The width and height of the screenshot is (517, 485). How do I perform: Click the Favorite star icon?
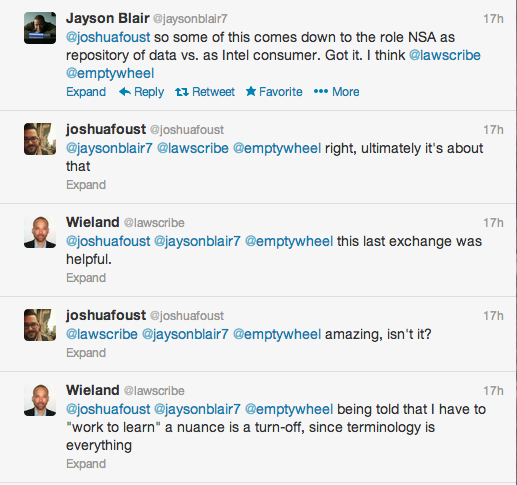(251, 91)
